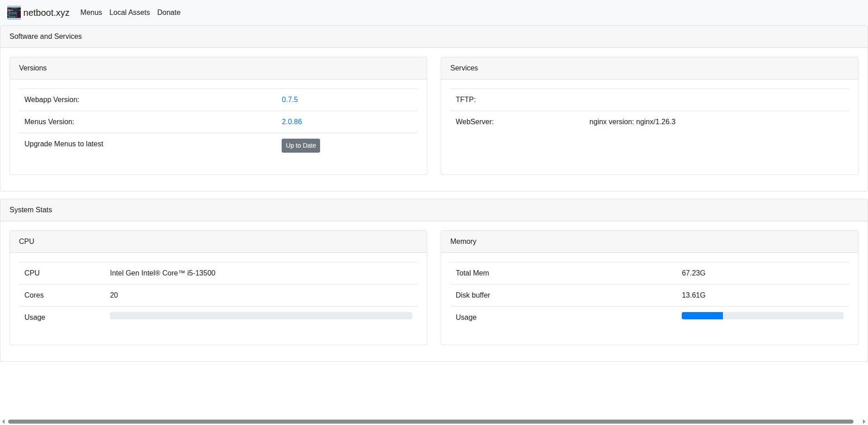Select the Menus Version: label
This screenshot has width=868, height=425.
49,122
